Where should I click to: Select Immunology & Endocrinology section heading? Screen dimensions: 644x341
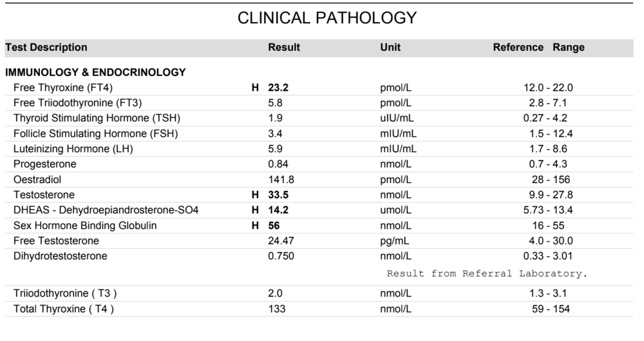[x=95, y=72]
